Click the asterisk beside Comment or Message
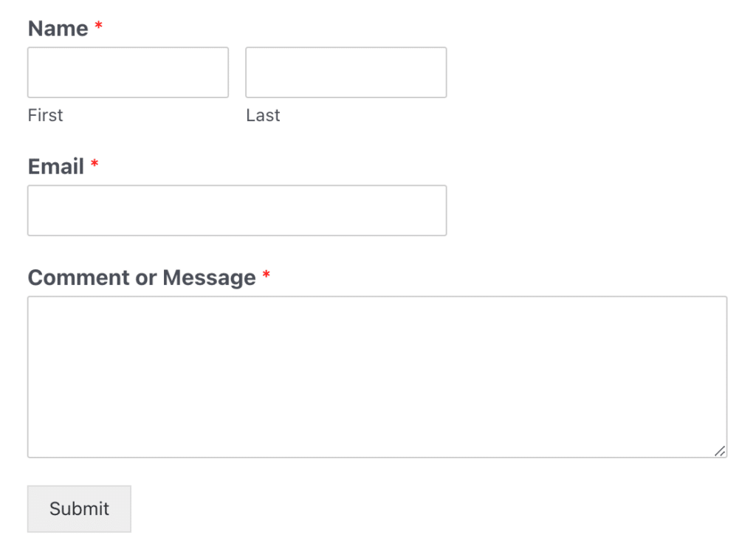 pos(265,273)
